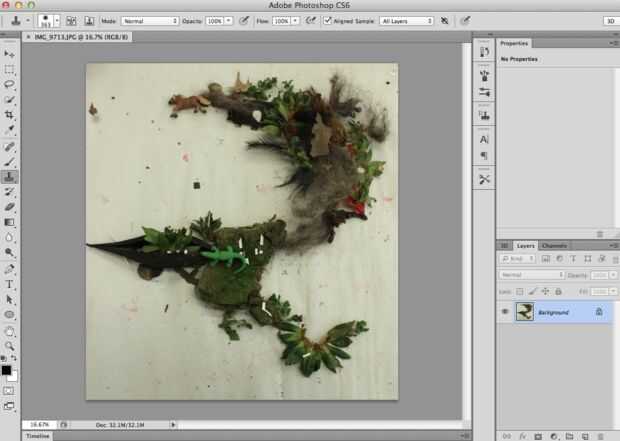Toggle ignore adjustment layers when cloning

tap(445, 21)
